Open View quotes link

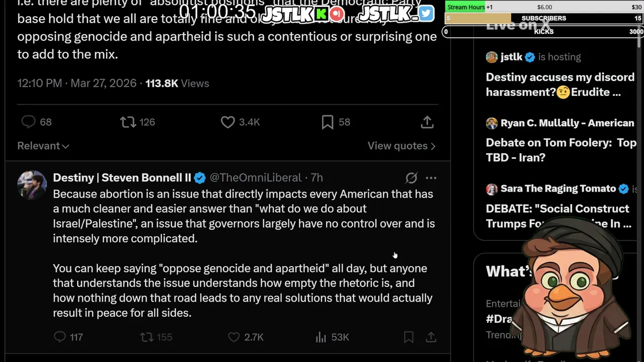[401, 146]
